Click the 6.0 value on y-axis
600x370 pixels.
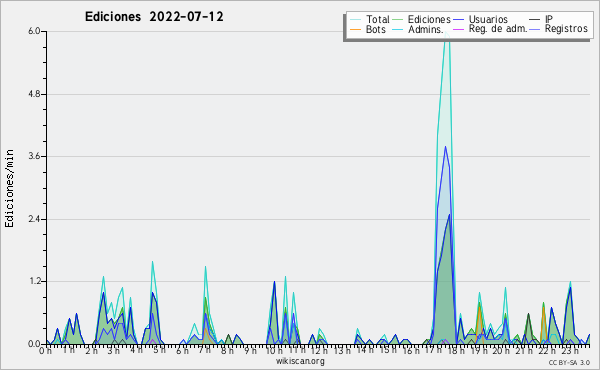[x=34, y=31]
